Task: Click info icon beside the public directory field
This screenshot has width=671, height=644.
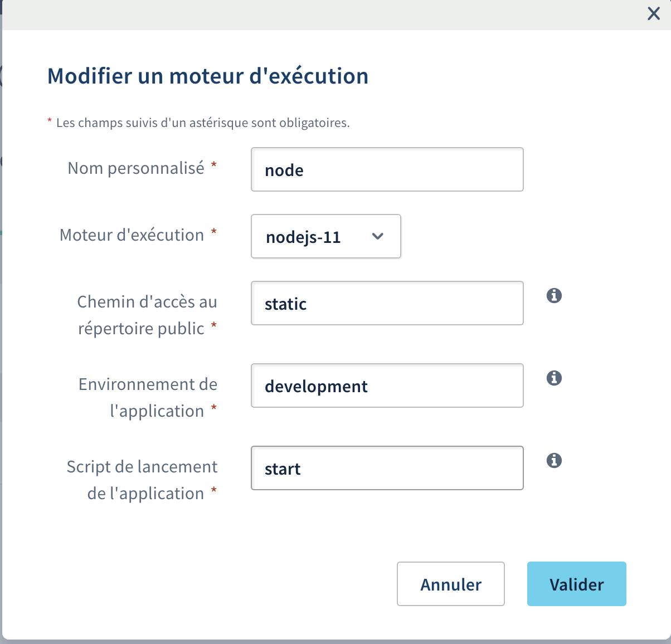Action: [x=554, y=296]
